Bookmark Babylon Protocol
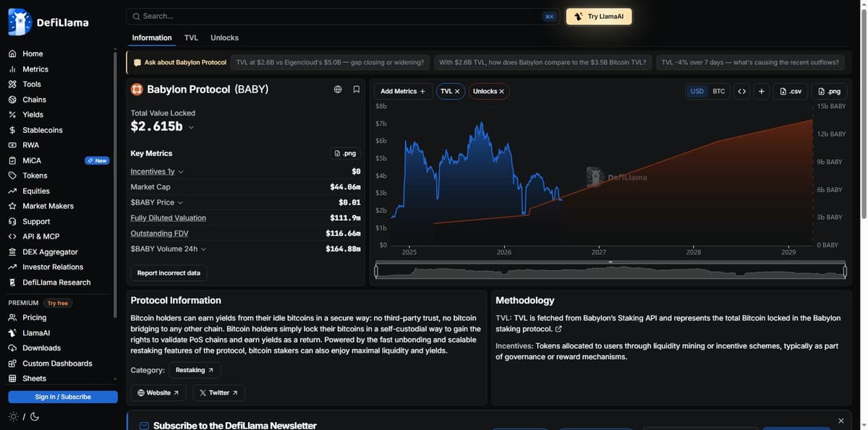Image resolution: width=868 pixels, height=430 pixels. pos(357,90)
